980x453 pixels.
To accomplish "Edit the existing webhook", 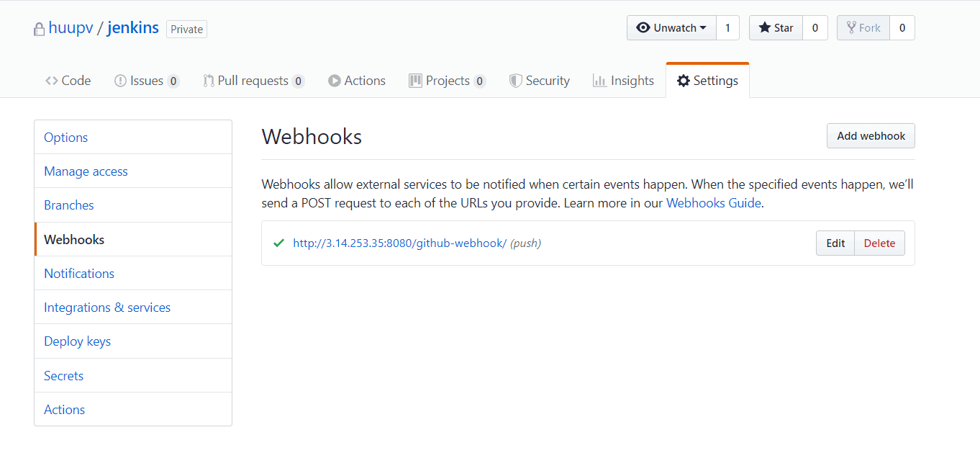I will pos(835,243).
